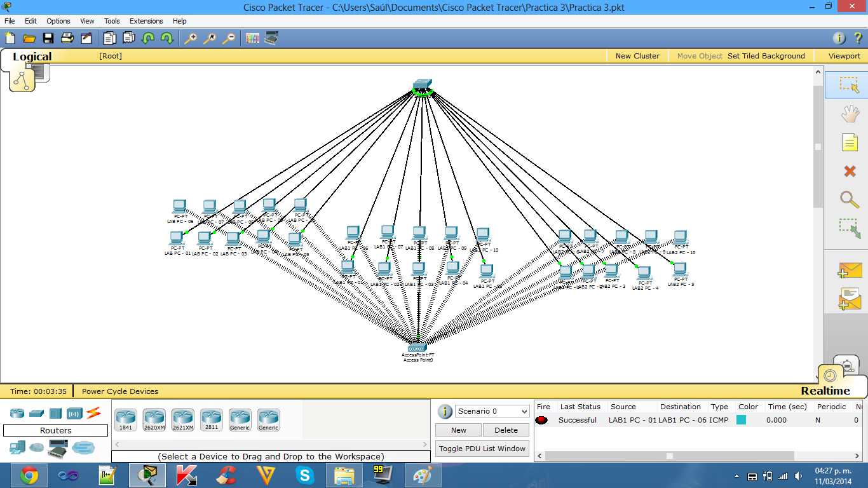Paste using the Paste toolbar icon

point(129,38)
